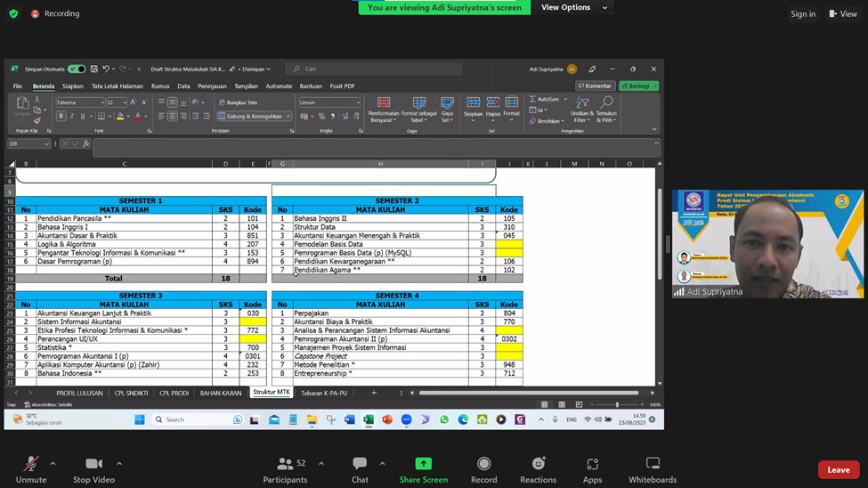
Task: Open the Rumus ribbon tab
Action: coord(160,86)
